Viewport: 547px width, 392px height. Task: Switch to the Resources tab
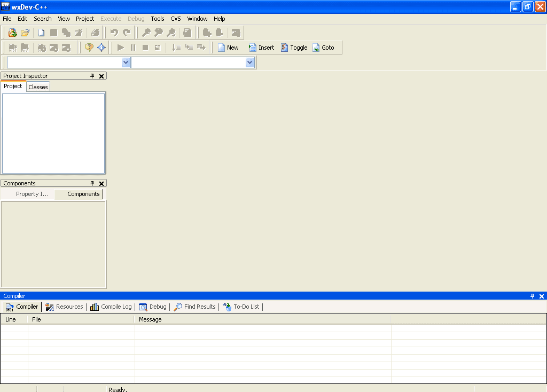(64, 307)
